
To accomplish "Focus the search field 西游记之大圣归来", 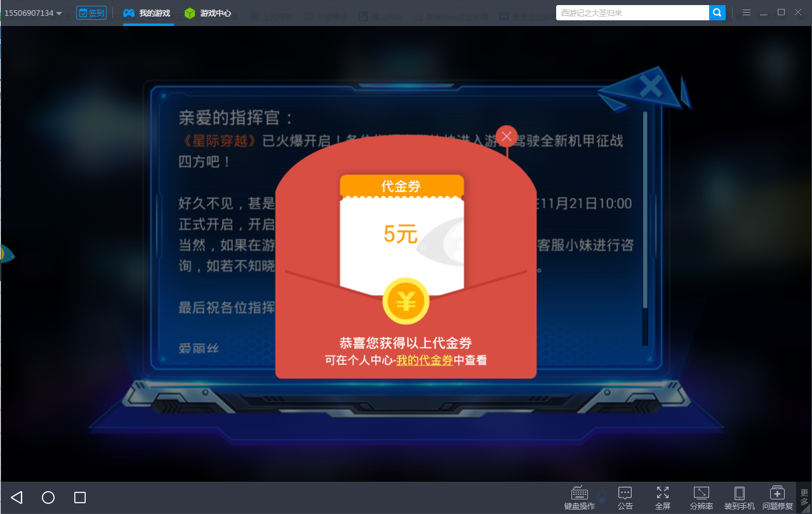I will click(632, 13).
